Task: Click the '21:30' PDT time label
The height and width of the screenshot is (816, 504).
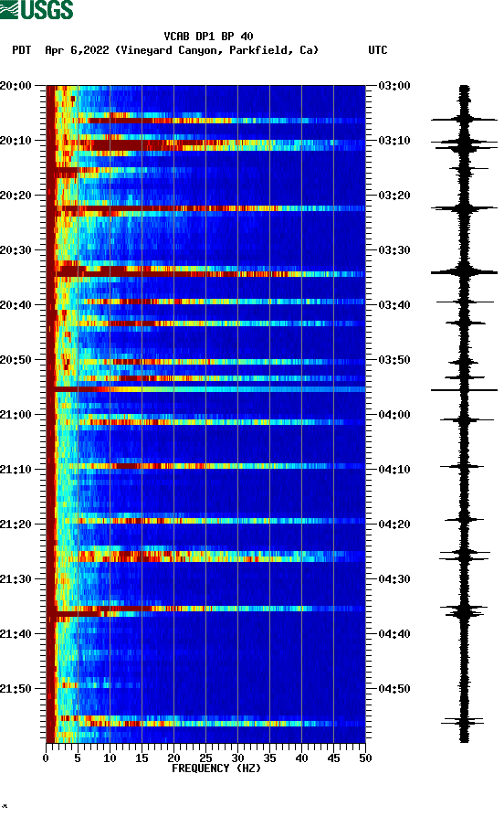Action: pos(16,579)
